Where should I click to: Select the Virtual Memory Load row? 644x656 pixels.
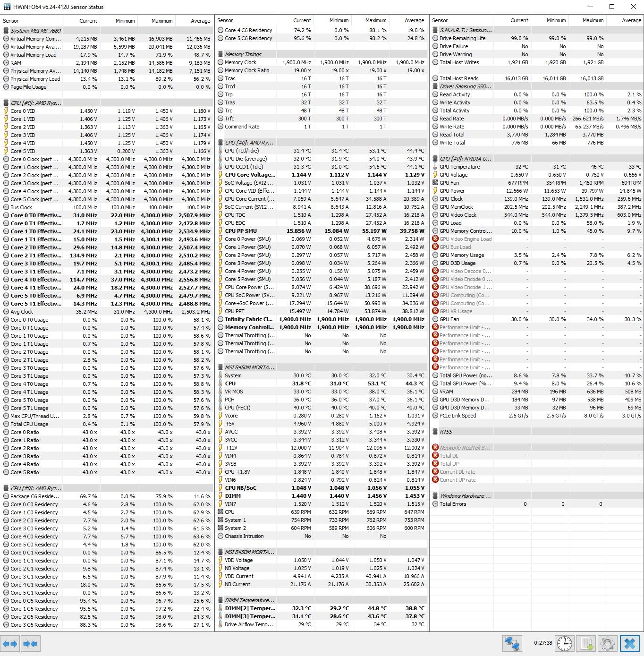[x=107, y=55]
